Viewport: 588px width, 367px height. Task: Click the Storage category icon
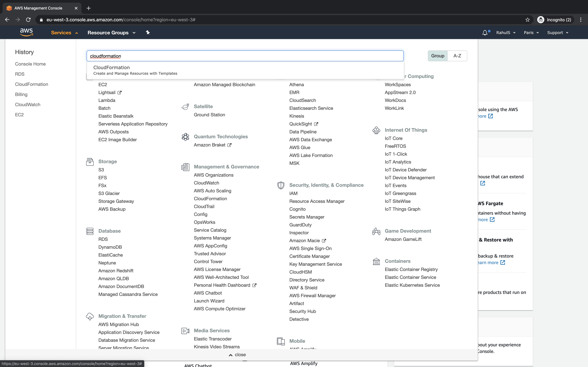[90, 162]
